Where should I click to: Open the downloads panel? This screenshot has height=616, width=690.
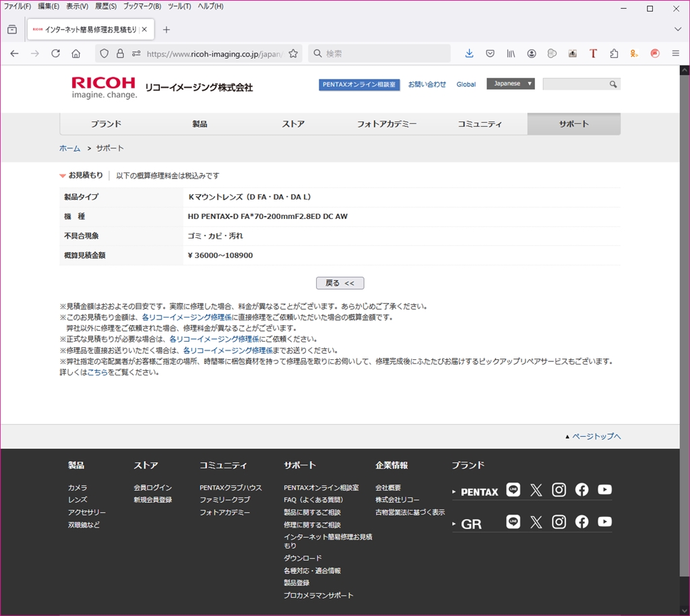tap(469, 54)
